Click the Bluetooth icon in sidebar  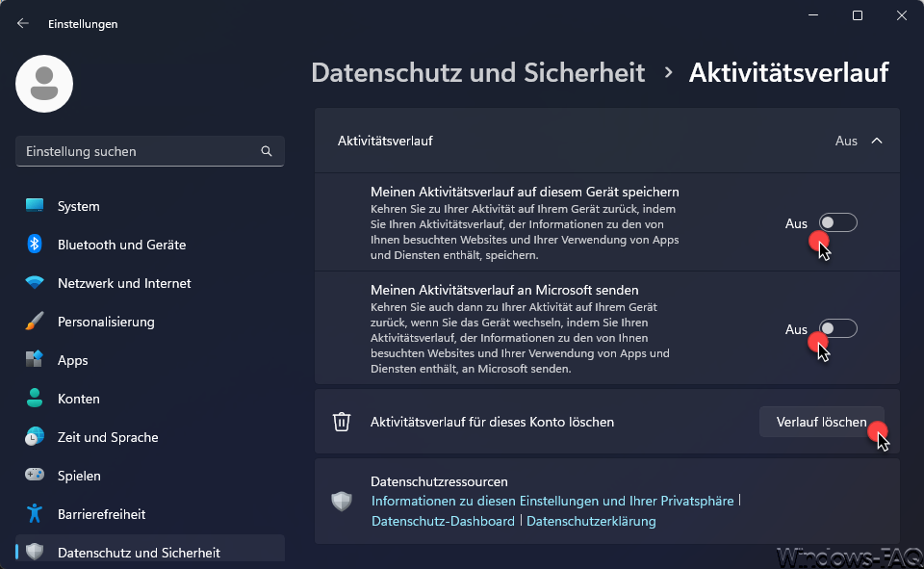pos(35,245)
